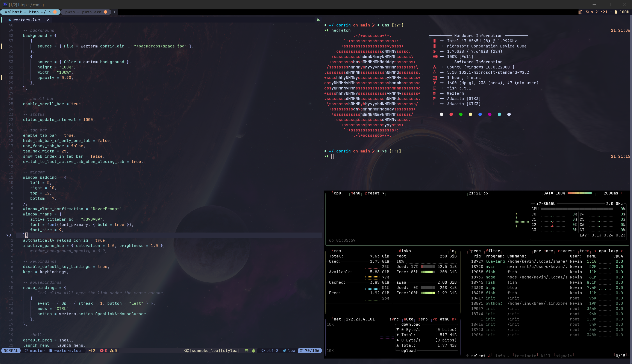Click the blue color dot in neofetch palette
This screenshot has width=632, height=364.
(x=480, y=114)
